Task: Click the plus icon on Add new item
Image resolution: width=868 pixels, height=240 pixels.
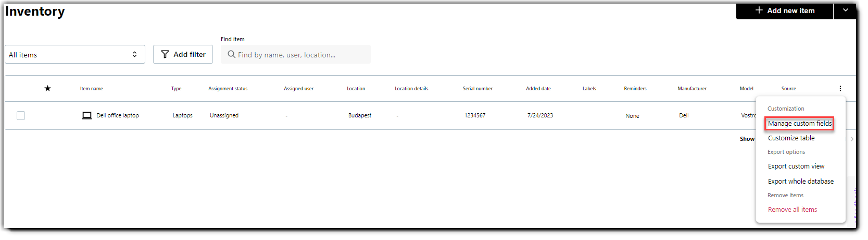Action: [x=759, y=10]
